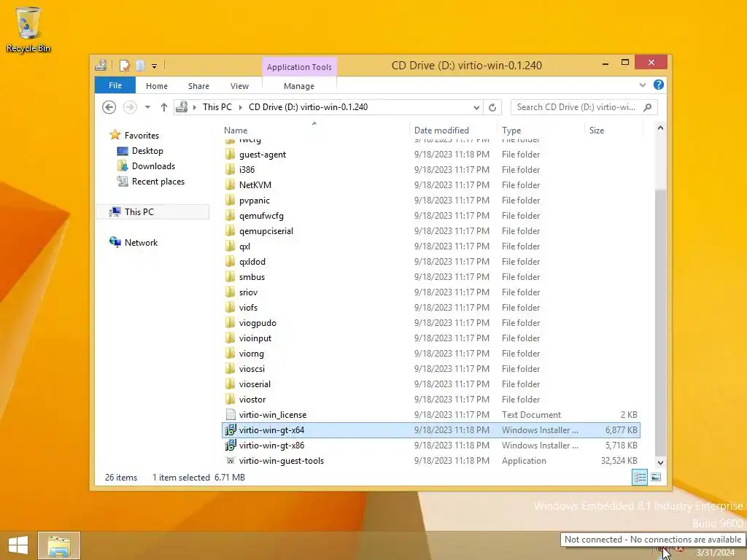The height and width of the screenshot is (560, 747).
Task: Select the viofs folder icon
Action: point(230,308)
